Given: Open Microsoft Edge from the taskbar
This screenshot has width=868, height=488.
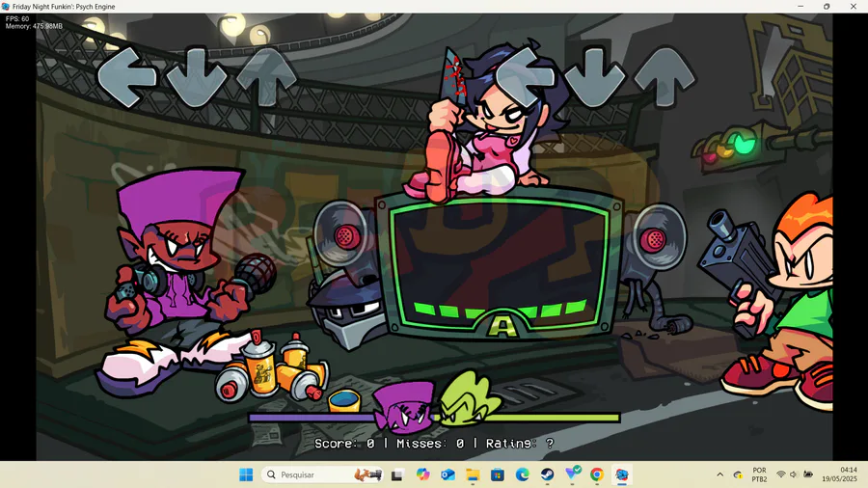Looking at the screenshot, I should [522, 474].
